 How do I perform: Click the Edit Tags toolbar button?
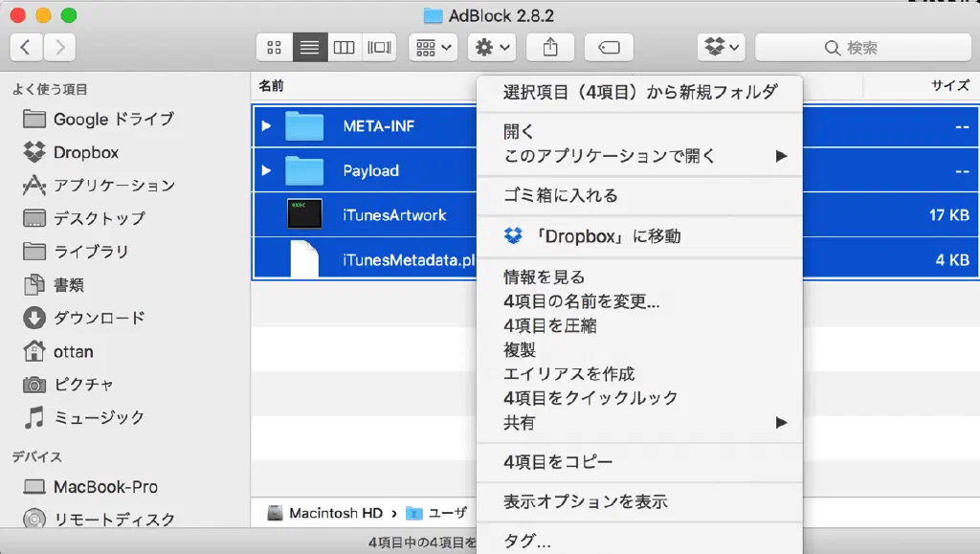tap(608, 47)
